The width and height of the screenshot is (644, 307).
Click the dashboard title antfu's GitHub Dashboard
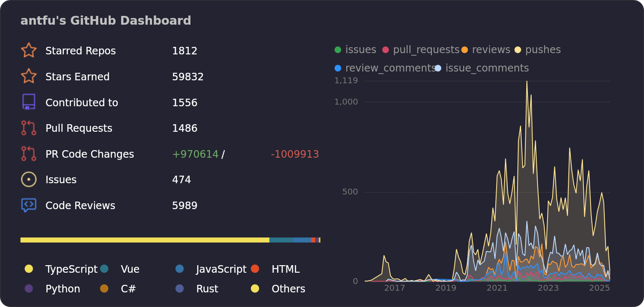[106, 21]
